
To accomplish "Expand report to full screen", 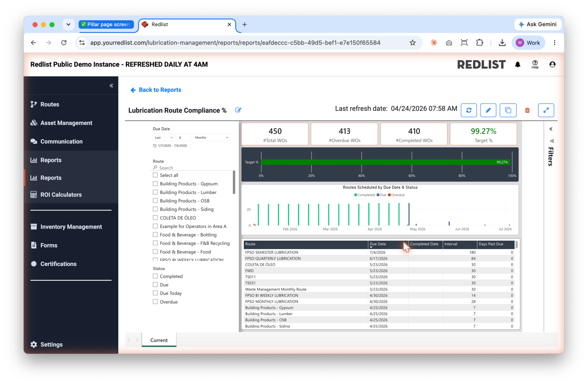I will [x=546, y=110].
